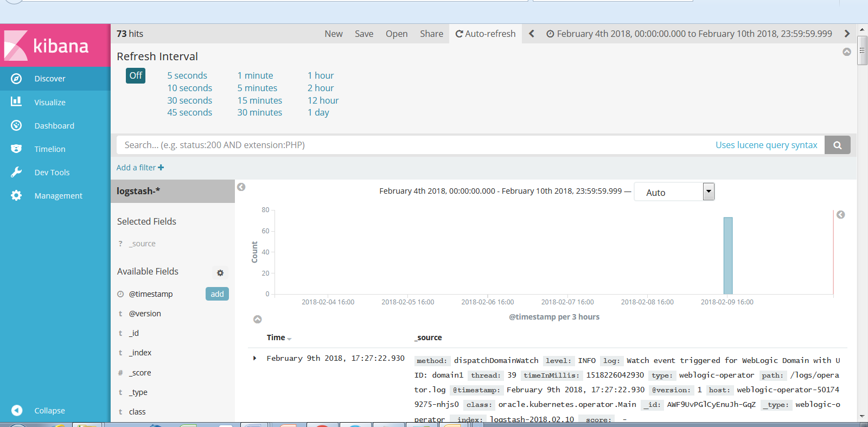
Task: Click Open in the top menu
Action: pos(397,34)
